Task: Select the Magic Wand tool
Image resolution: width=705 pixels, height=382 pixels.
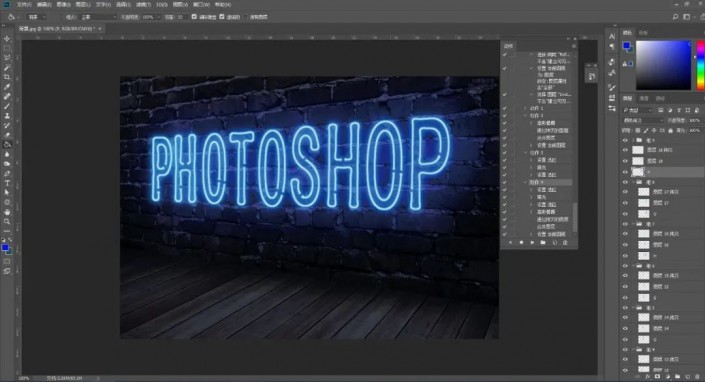Action: click(x=7, y=67)
